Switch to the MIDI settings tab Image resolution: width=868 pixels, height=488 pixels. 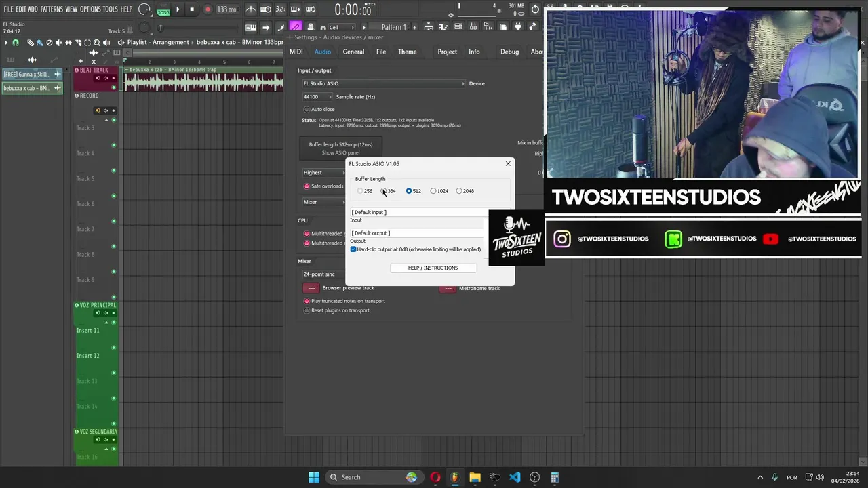(296, 52)
